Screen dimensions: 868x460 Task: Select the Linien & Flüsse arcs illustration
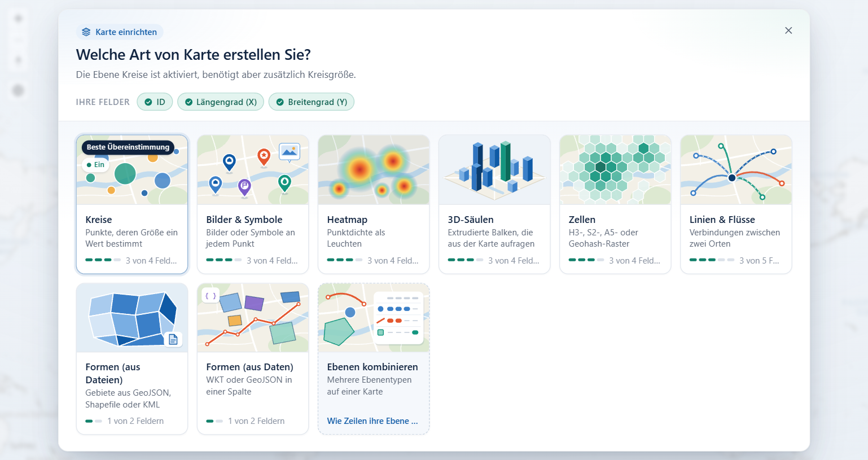tap(736, 170)
